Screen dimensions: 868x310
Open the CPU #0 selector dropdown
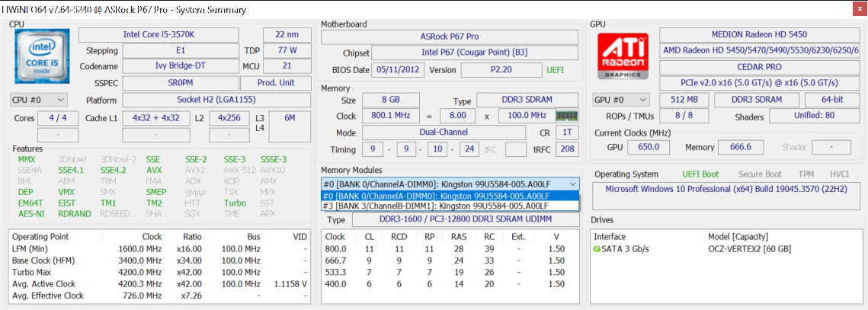pos(39,101)
